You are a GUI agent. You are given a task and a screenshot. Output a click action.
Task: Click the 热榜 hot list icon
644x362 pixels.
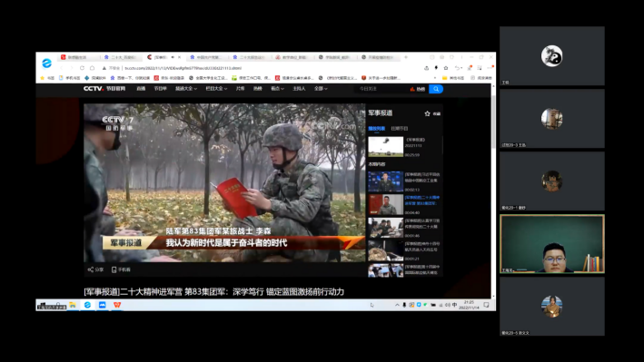pos(417,89)
